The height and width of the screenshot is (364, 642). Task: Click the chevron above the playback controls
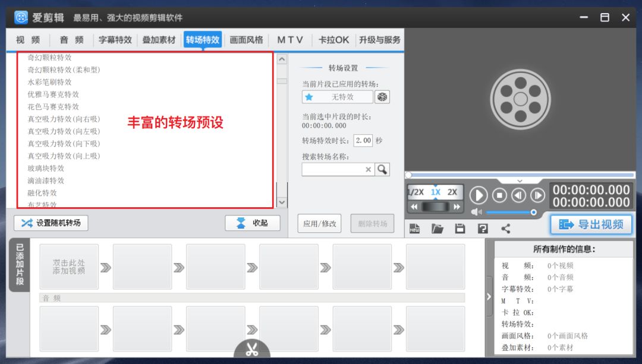pyautogui.click(x=519, y=182)
